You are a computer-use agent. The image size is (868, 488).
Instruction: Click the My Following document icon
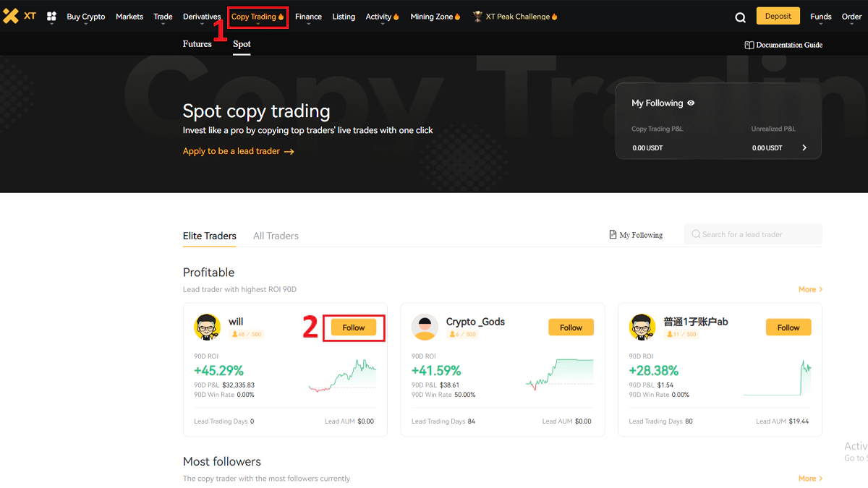click(x=613, y=235)
